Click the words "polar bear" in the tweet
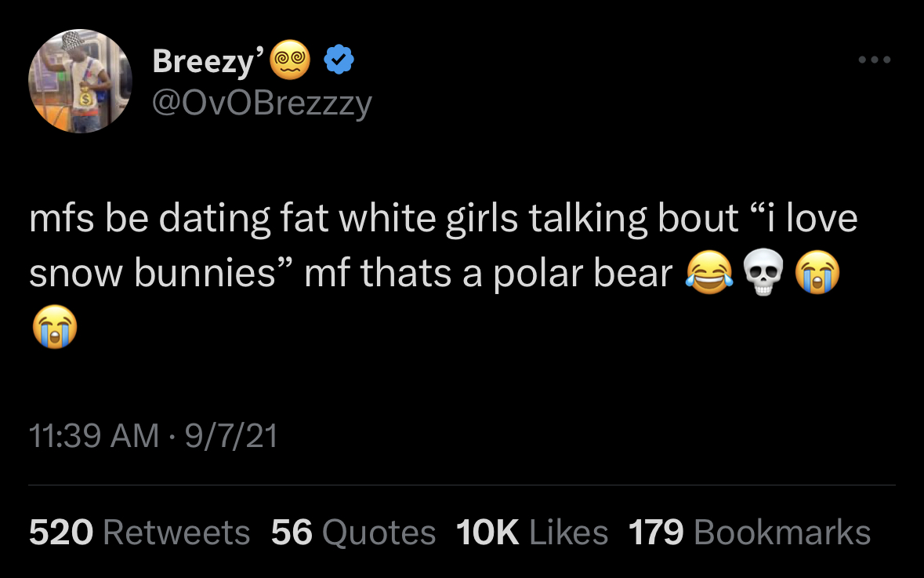Image resolution: width=924 pixels, height=578 pixels. (583, 274)
